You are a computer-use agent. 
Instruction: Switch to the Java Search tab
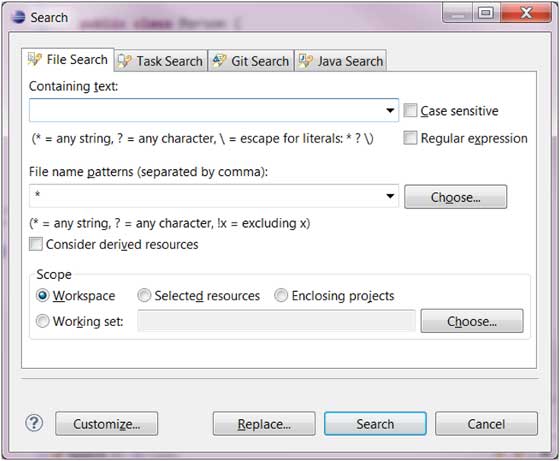[341, 61]
